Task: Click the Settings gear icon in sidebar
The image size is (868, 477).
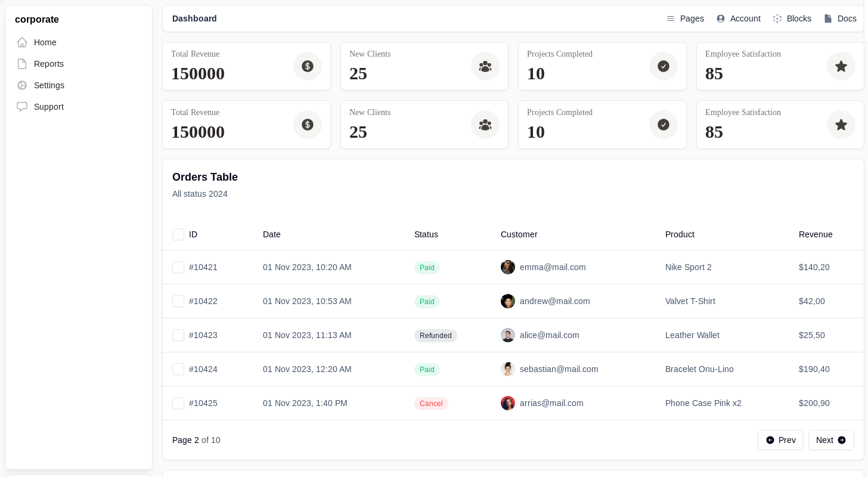Action: click(x=22, y=85)
